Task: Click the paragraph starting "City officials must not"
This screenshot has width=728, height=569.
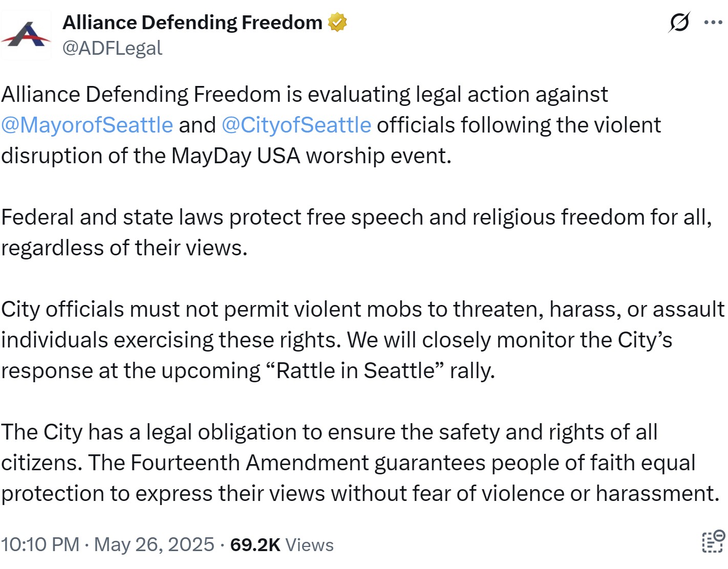Action: [x=363, y=340]
